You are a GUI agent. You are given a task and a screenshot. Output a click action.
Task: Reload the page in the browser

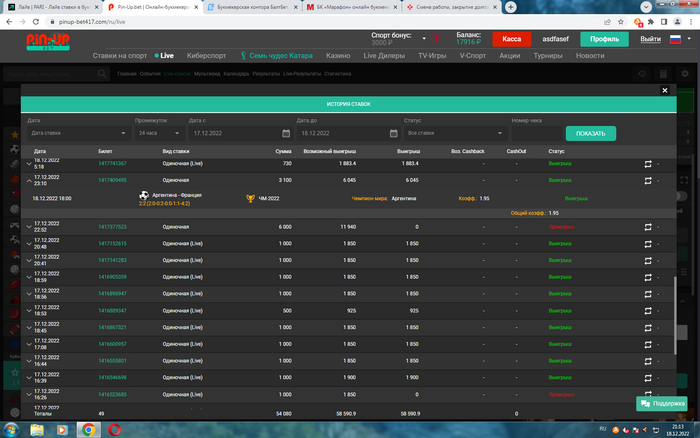(36, 22)
